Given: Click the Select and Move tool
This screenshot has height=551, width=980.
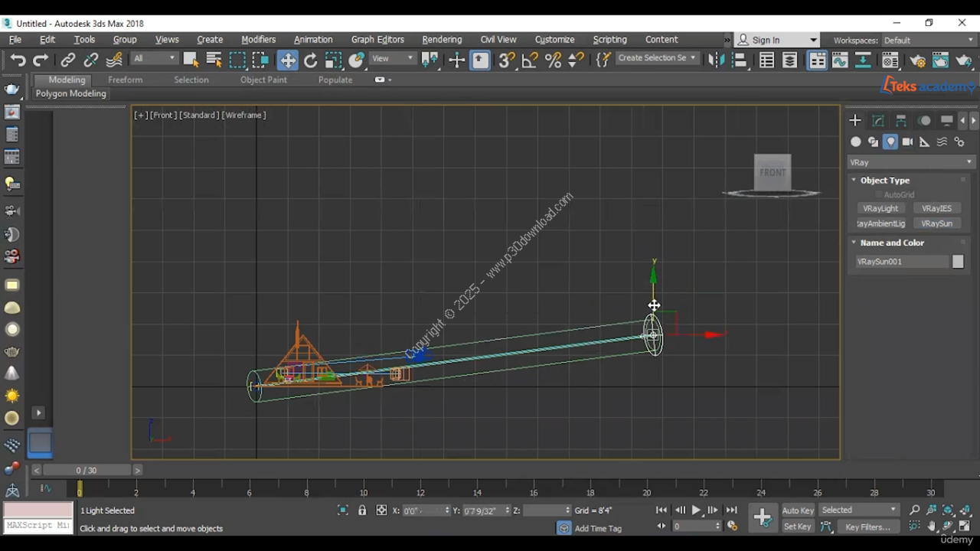Looking at the screenshot, I should pyautogui.click(x=287, y=60).
